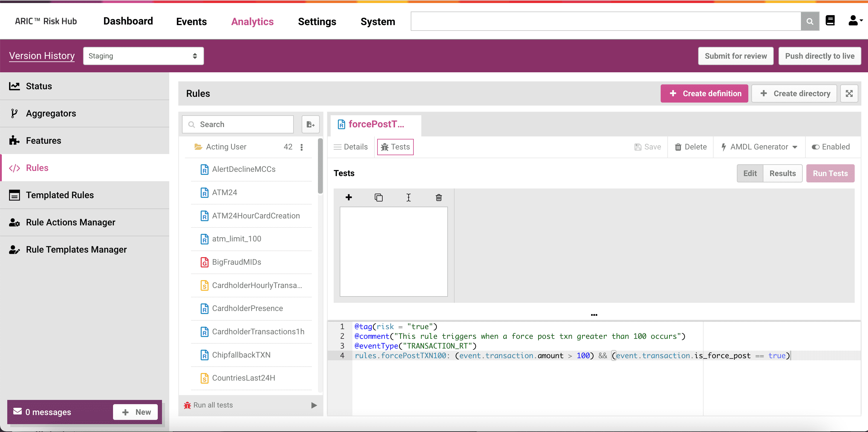
Task: Go to System in top navigation
Action: 378,21
